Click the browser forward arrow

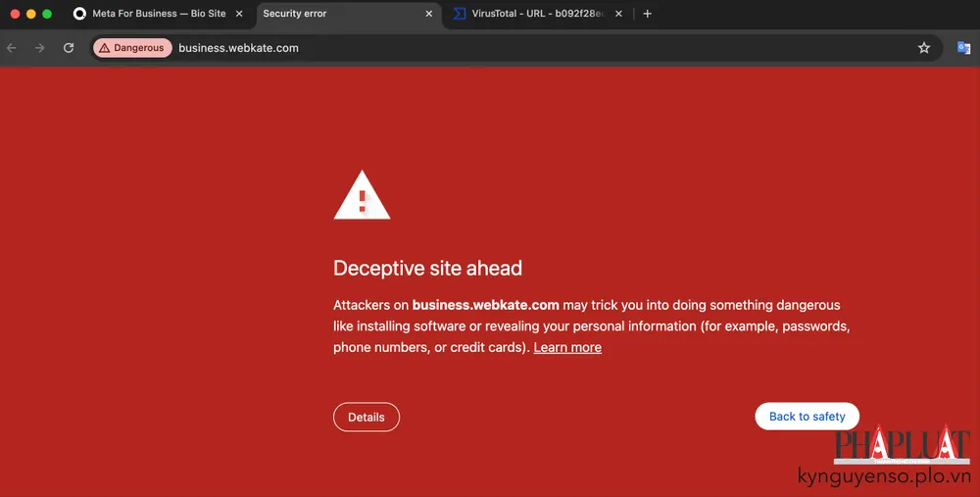click(40, 48)
